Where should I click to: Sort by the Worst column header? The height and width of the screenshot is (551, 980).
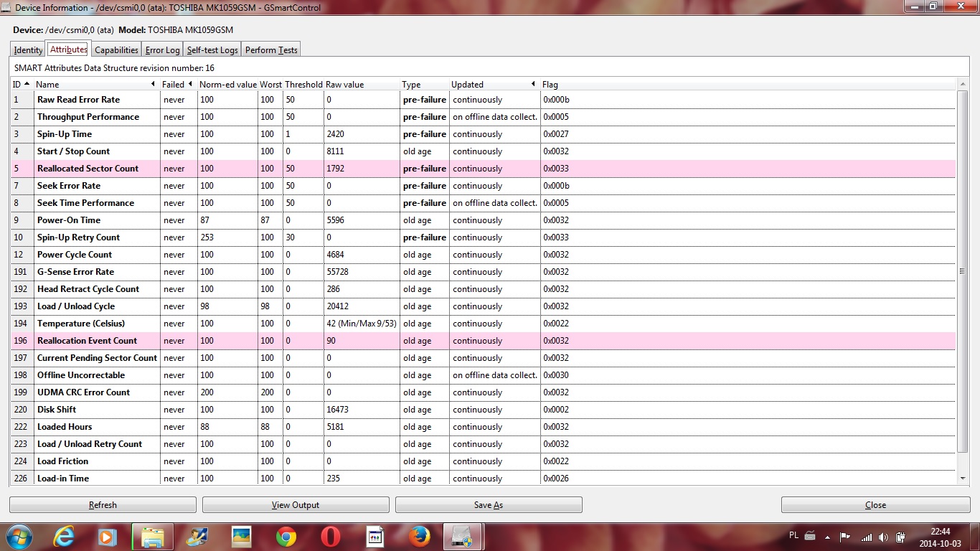270,85
